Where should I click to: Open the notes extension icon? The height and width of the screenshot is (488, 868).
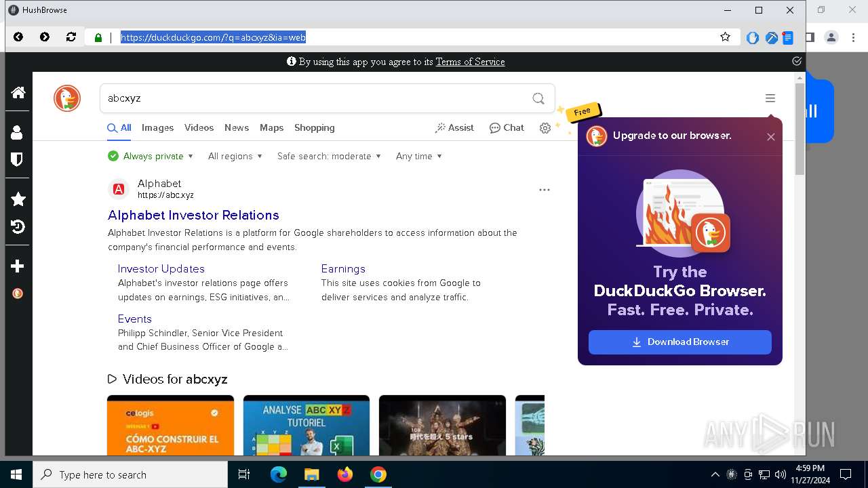[x=788, y=38]
